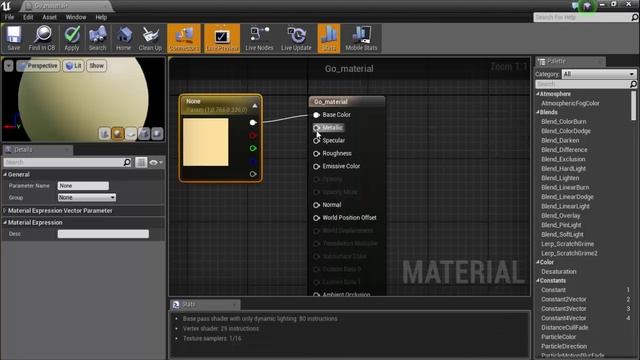Click the Normal input pin
This screenshot has height=360, width=640.
coord(316,205)
